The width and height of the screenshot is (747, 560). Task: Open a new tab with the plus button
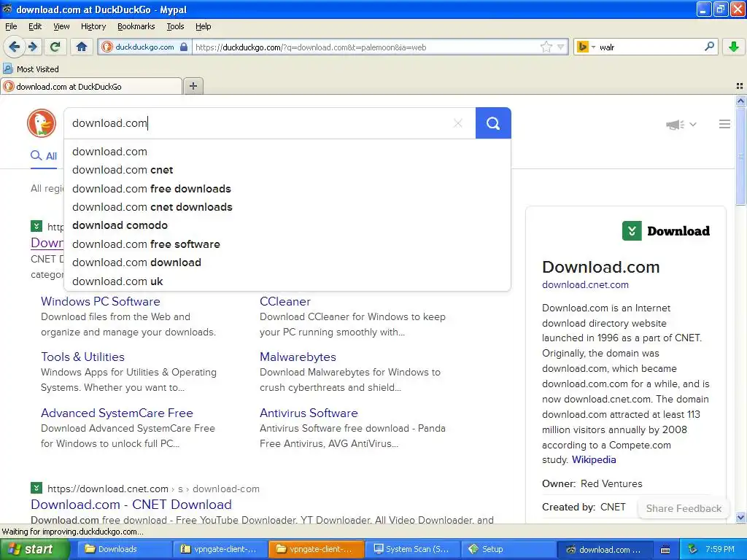[193, 86]
